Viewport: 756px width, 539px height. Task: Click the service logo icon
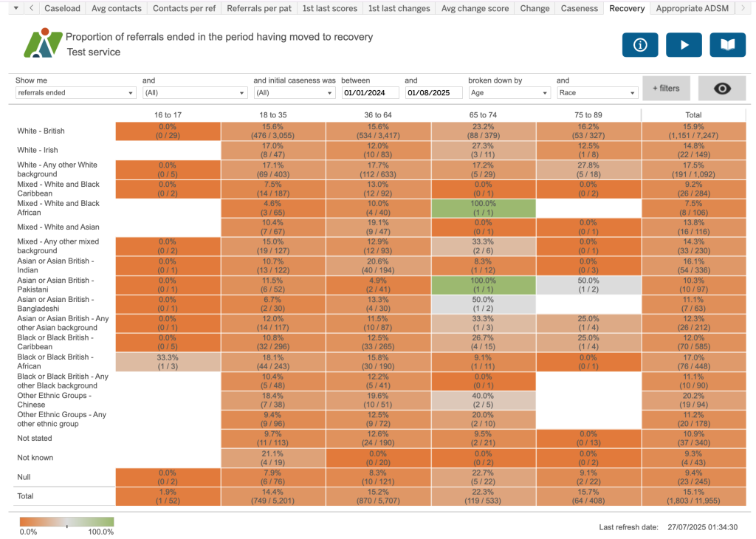click(41, 44)
